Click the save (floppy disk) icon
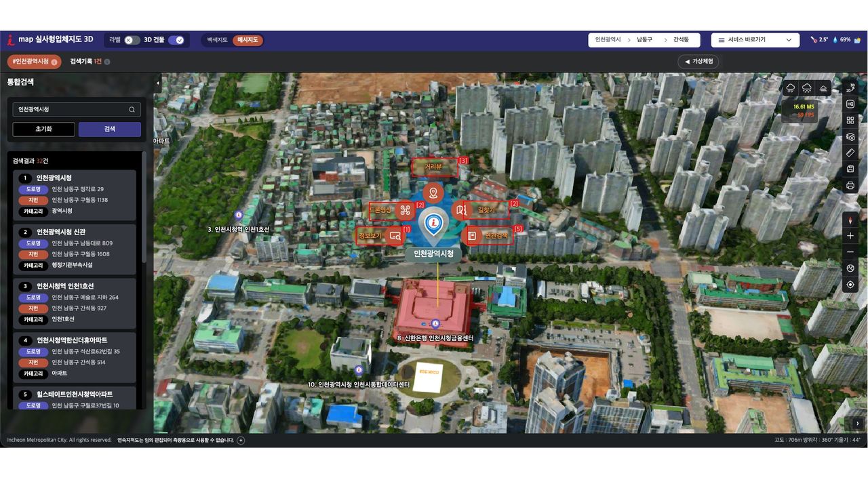 [850, 169]
